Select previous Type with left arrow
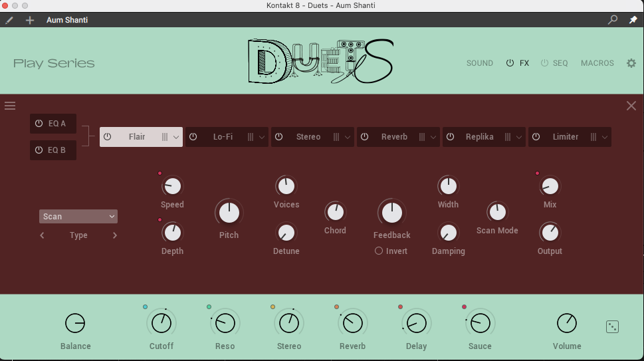644x361 pixels. point(42,235)
